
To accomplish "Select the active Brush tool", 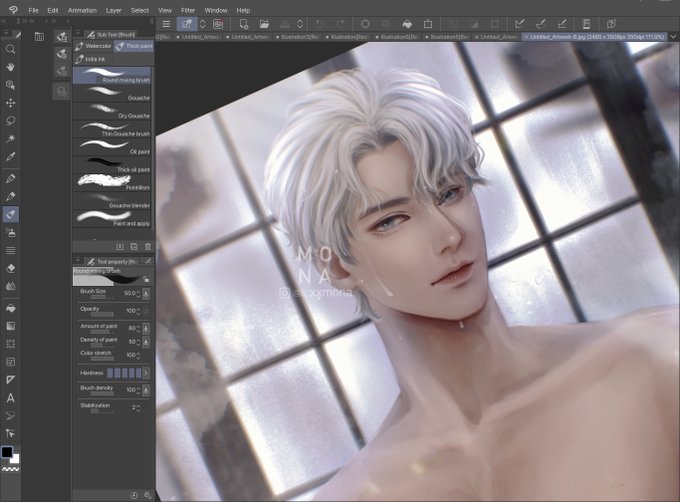I will (10, 214).
